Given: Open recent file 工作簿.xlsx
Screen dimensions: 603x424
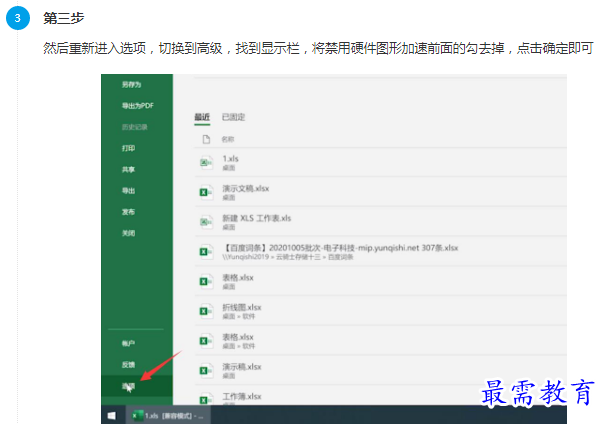Looking at the screenshot, I should (x=381, y=397).
